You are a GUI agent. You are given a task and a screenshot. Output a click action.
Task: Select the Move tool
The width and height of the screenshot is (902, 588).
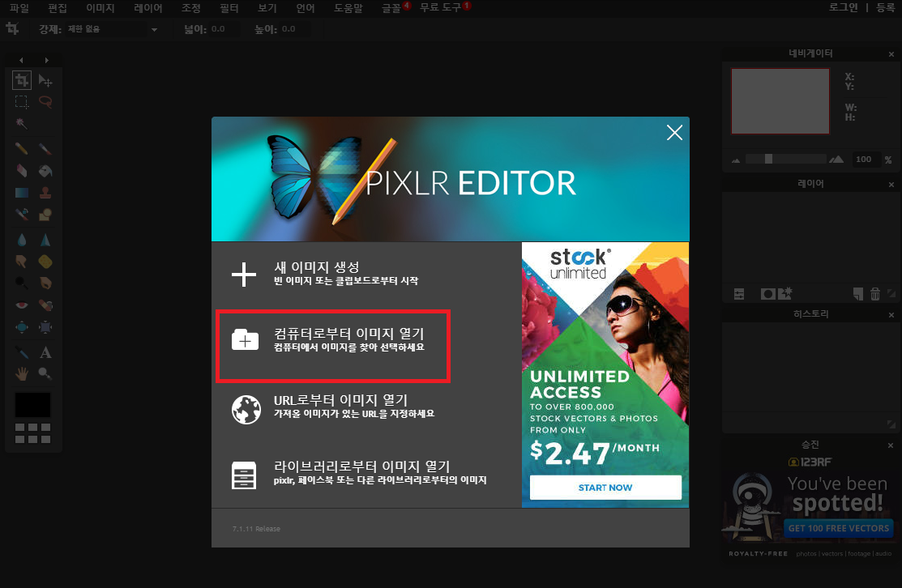pos(45,80)
